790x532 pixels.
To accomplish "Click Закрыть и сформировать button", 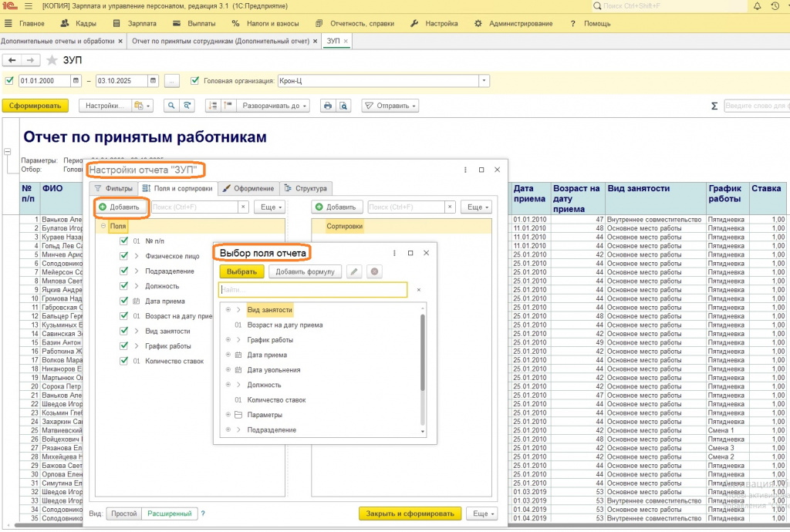I will click(x=410, y=513).
